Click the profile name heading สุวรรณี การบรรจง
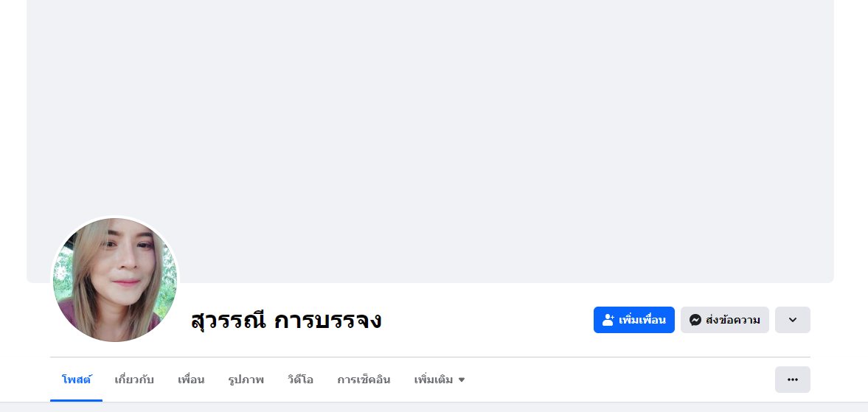Viewport: 868px width, 412px height. click(285, 321)
